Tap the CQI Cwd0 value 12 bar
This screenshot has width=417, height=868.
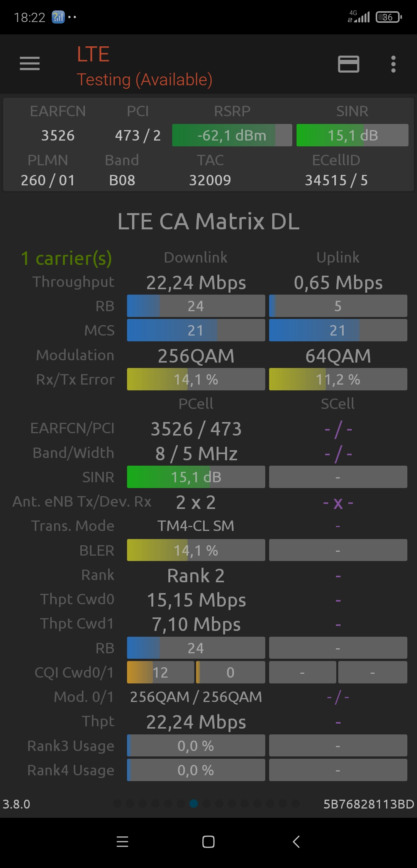point(160,672)
